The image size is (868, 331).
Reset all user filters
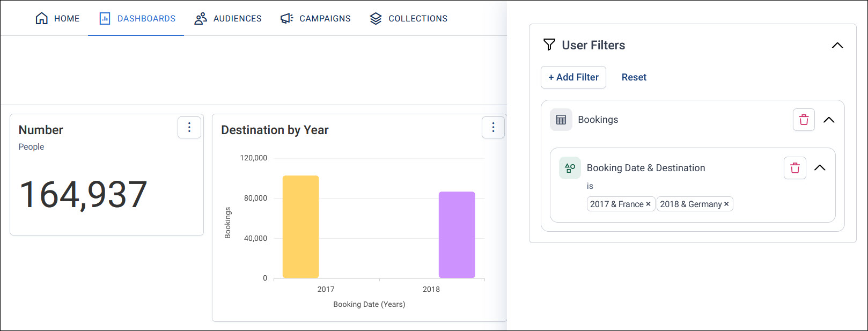click(634, 77)
